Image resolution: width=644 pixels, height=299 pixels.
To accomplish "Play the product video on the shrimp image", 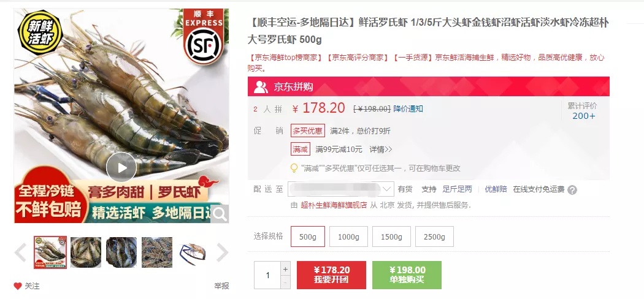I will tap(121, 167).
